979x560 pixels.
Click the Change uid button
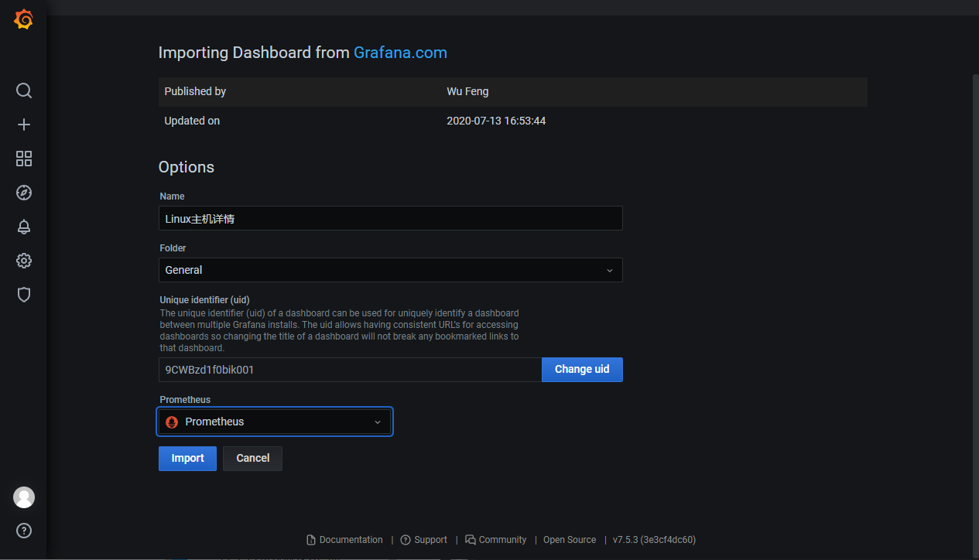point(582,370)
